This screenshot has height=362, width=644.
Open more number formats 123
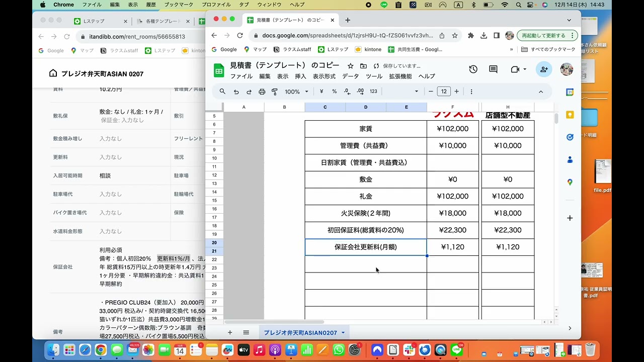click(x=373, y=92)
